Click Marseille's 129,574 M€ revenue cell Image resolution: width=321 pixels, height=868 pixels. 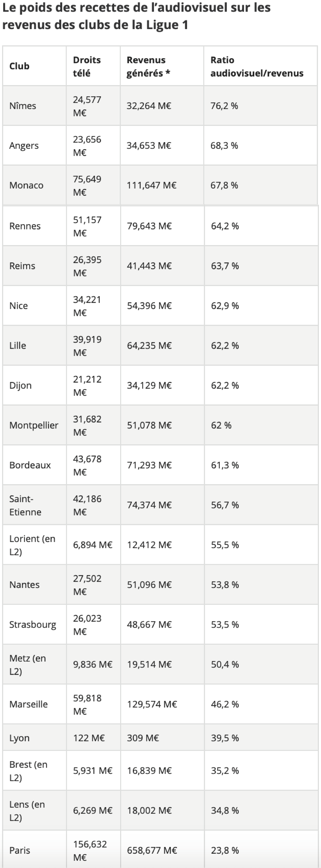pos(152,704)
